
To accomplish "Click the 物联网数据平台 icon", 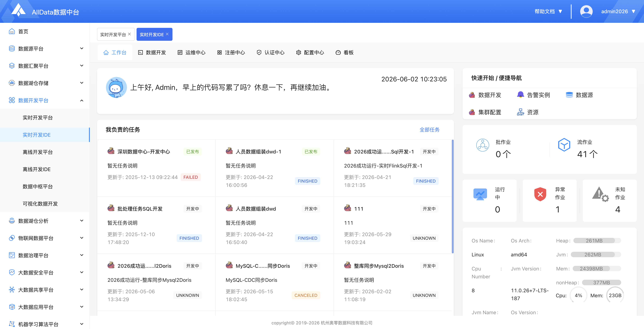I will pyautogui.click(x=12, y=238).
